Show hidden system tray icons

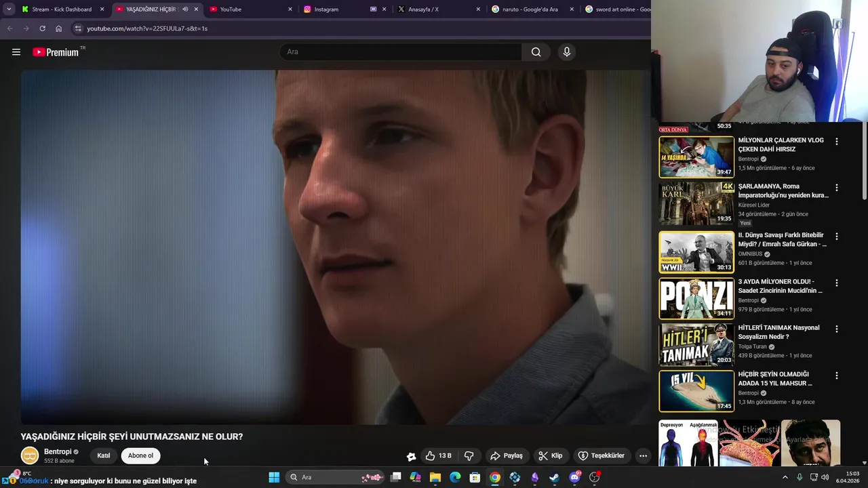(x=785, y=477)
